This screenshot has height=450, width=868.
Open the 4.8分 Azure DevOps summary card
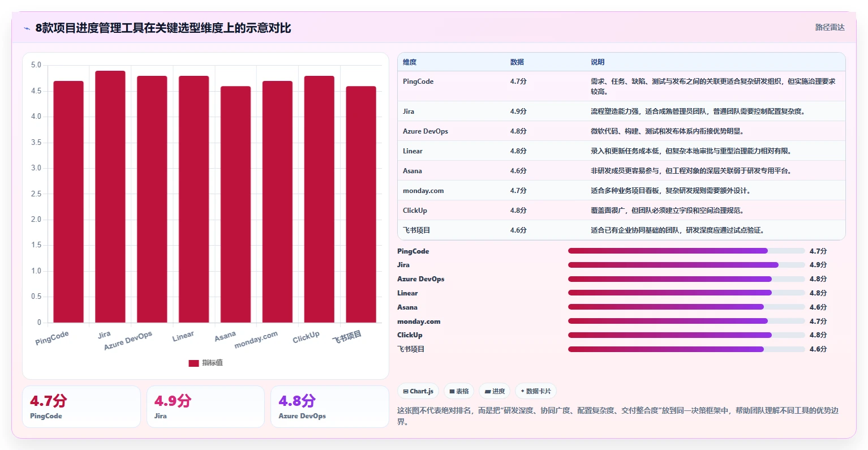tap(330, 407)
